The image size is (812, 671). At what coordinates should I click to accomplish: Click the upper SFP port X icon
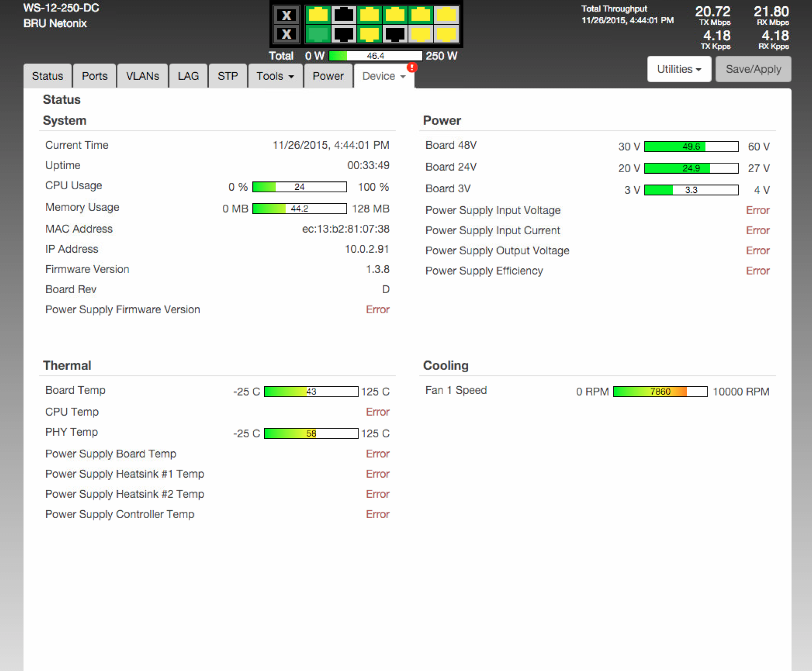(x=286, y=15)
